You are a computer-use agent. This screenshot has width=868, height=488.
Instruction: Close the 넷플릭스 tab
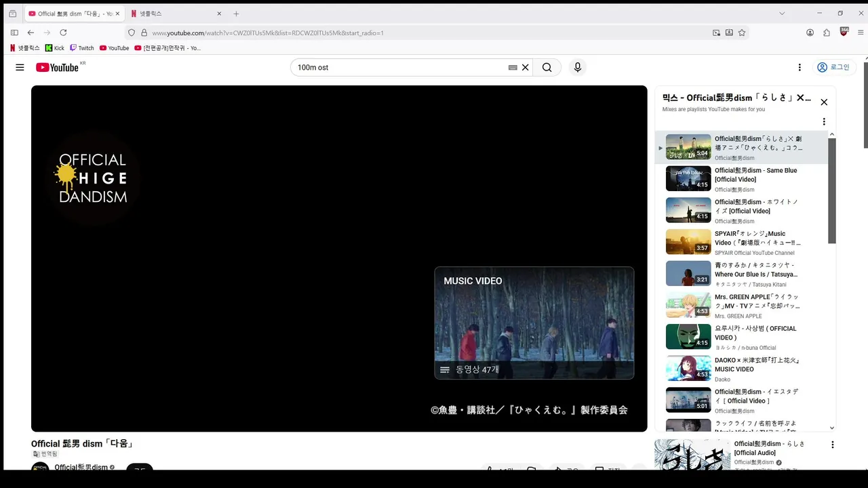tap(219, 14)
